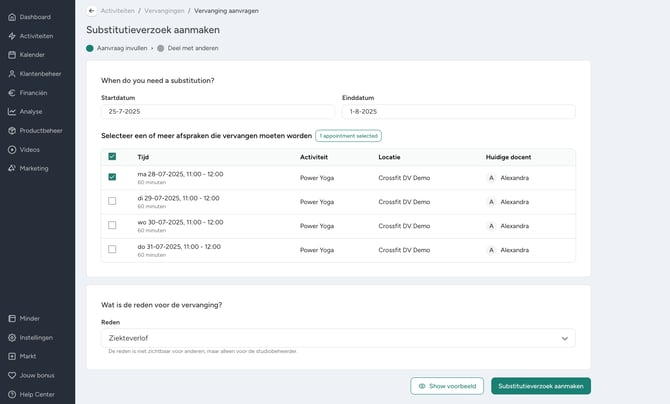
Task: Open the Help Center question mark icon
Action: click(x=12, y=394)
